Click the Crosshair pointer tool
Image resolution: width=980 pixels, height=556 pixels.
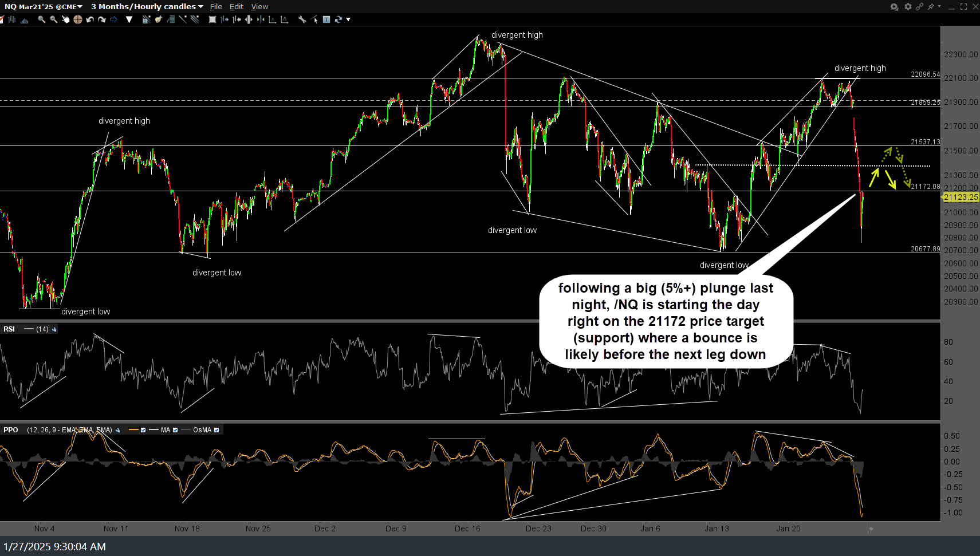[x=78, y=19]
